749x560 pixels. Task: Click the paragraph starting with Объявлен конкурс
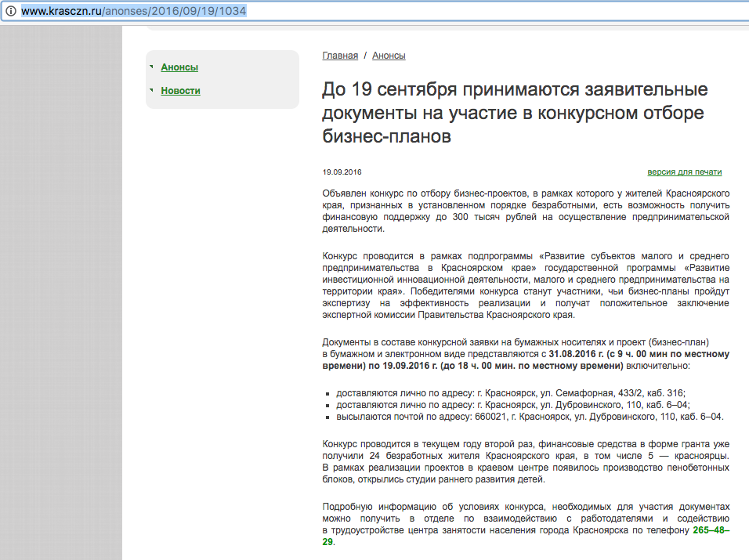(526, 211)
